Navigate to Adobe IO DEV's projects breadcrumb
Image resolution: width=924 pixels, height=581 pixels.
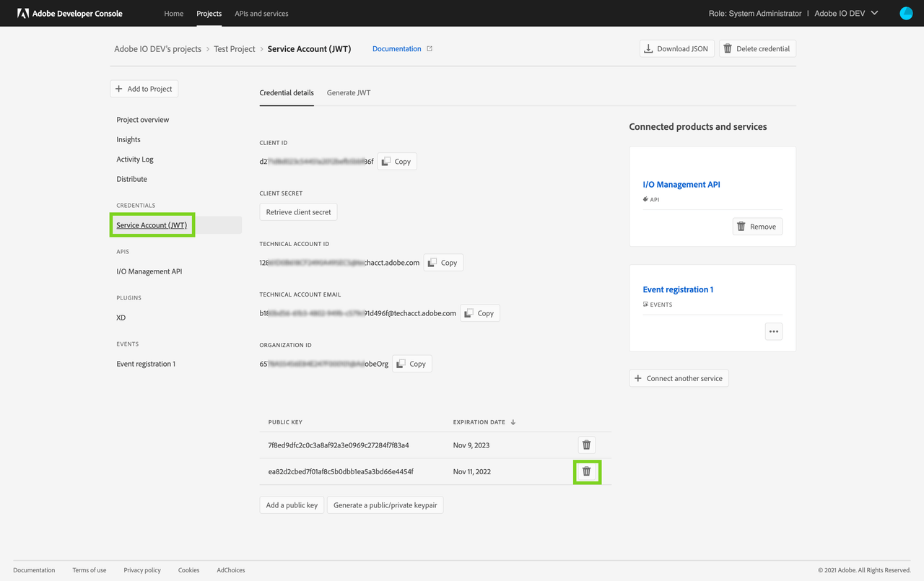[x=157, y=49]
